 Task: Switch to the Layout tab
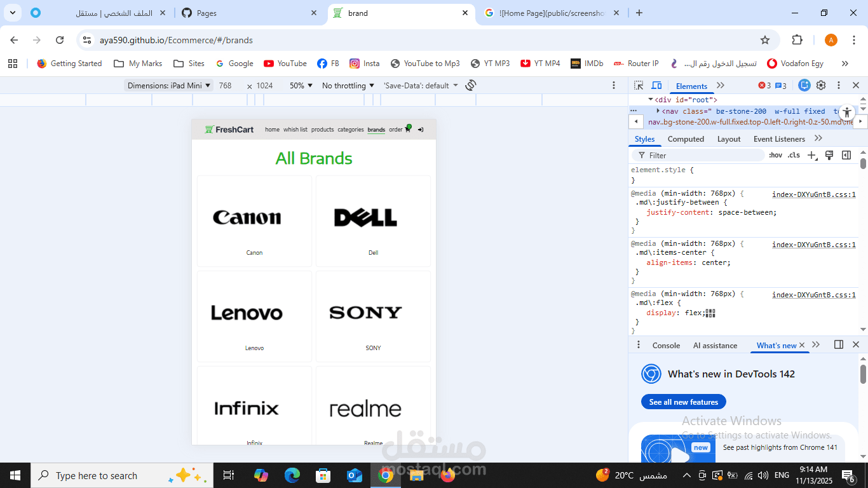click(729, 139)
